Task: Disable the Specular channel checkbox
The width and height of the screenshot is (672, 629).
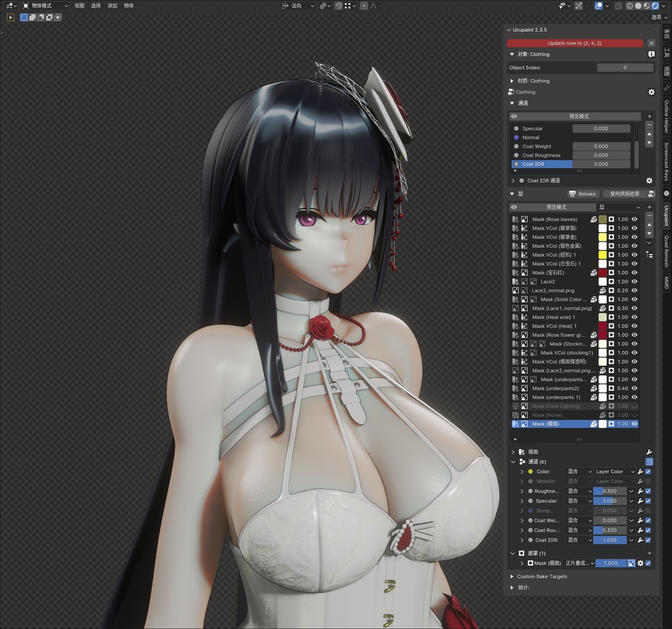Action: pyautogui.click(x=648, y=501)
